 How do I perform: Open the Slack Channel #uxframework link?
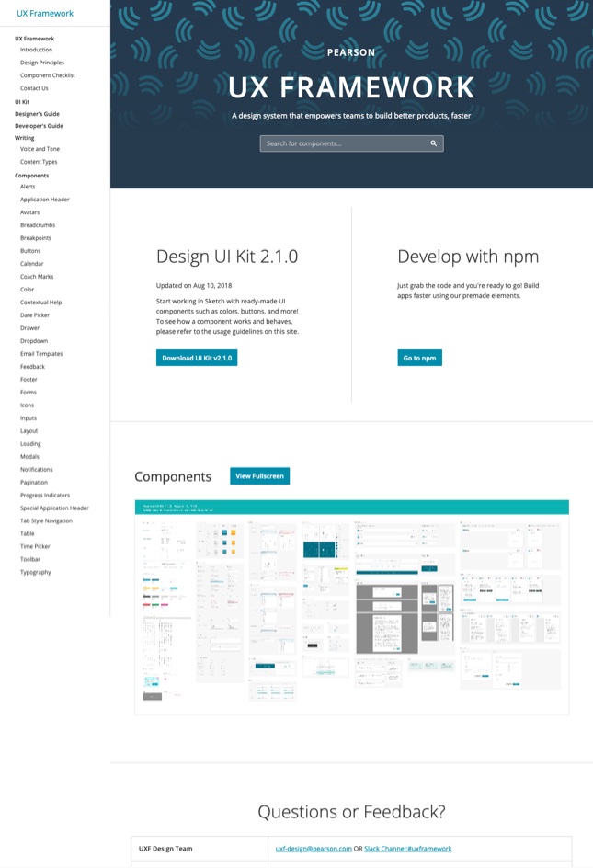pyautogui.click(x=408, y=849)
